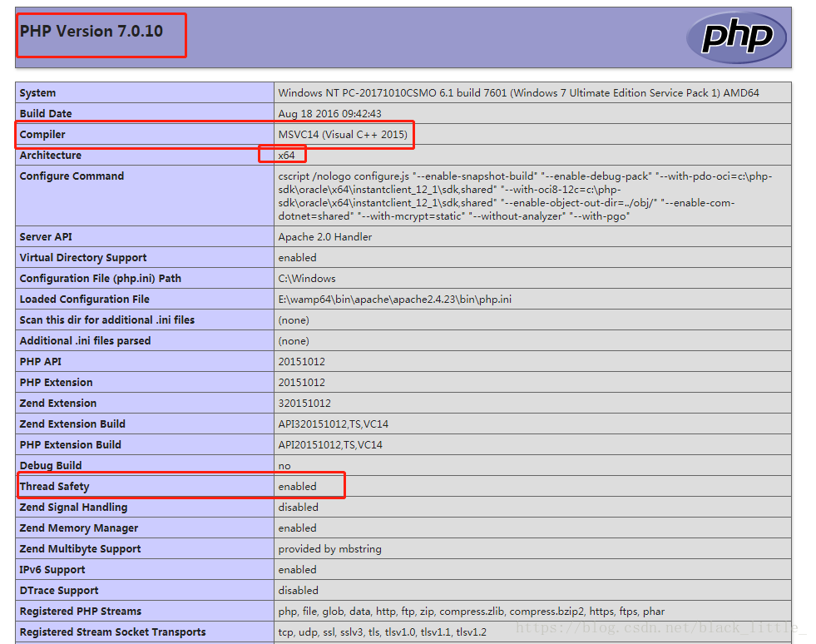
Task: Select the 'MSVC14 (Visual C++ 2015)' value
Action: click(343, 134)
